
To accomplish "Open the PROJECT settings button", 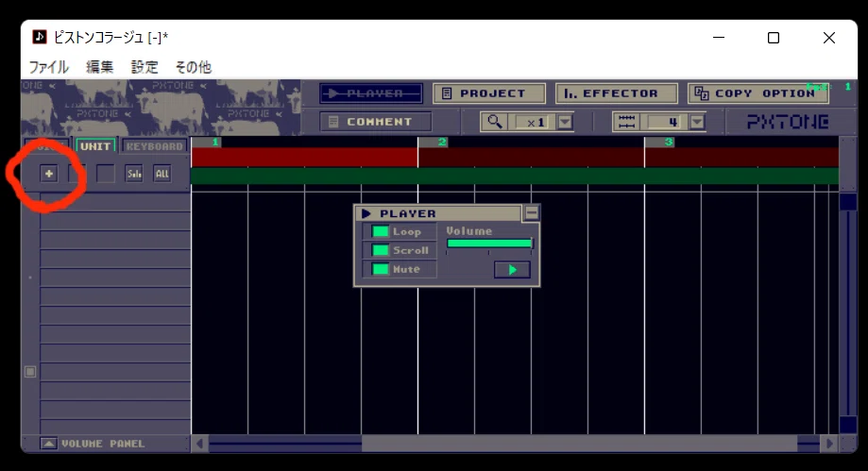I will [489, 93].
